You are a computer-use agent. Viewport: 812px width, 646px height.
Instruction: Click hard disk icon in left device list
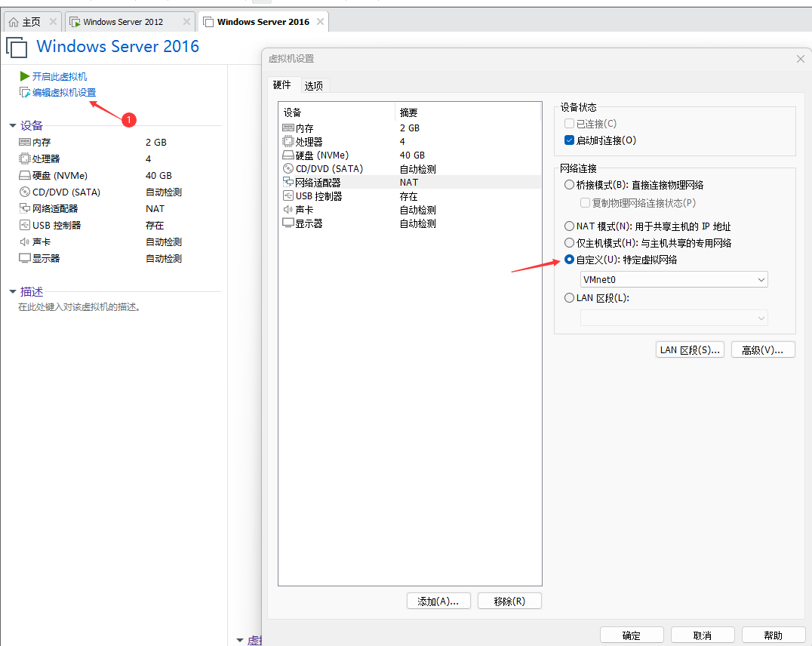(24, 175)
